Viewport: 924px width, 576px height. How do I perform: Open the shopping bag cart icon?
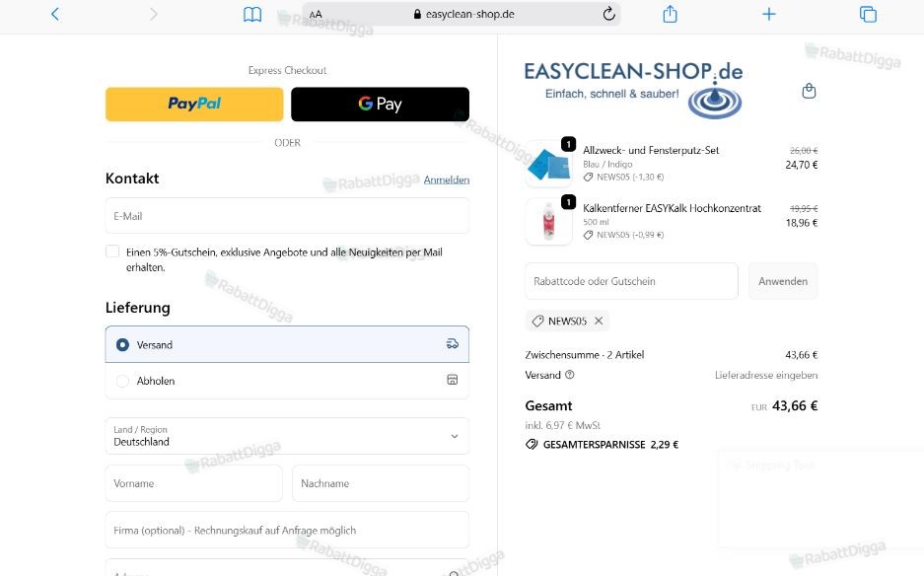point(809,91)
